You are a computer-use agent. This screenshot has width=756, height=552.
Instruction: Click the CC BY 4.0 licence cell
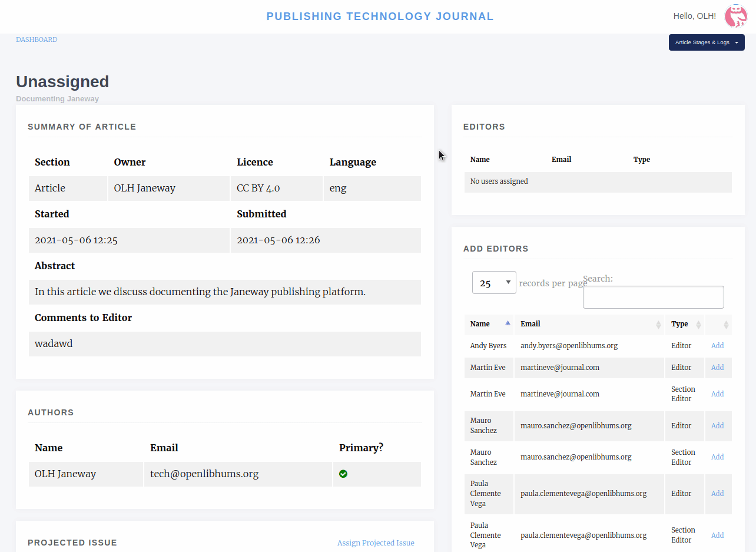click(x=277, y=189)
